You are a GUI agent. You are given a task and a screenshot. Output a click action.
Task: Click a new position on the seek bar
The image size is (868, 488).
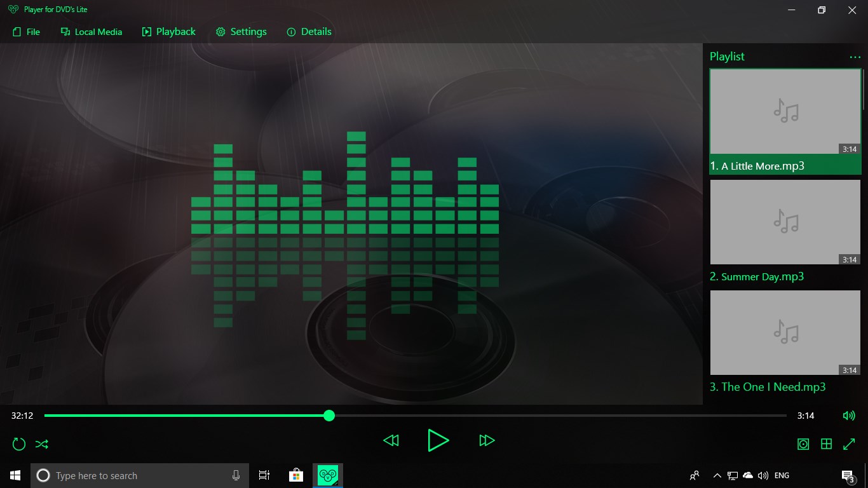[x=508, y=416]
